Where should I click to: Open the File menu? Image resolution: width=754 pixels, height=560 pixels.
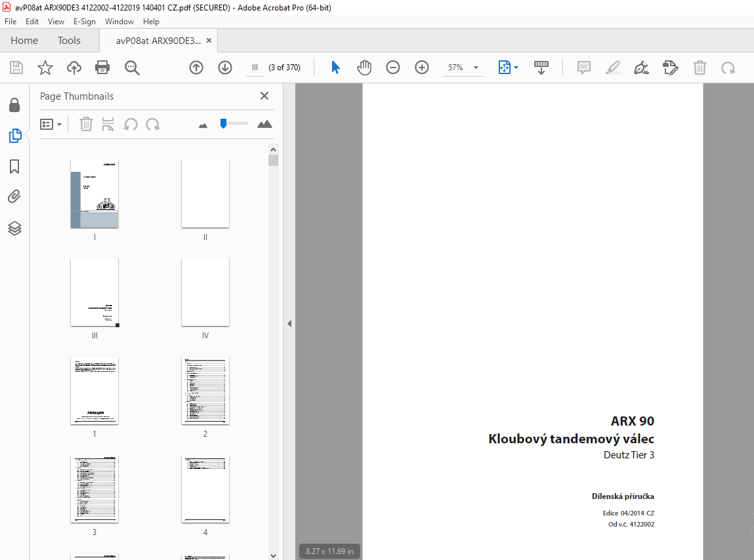pyautogui.click(x=10, y=22)
